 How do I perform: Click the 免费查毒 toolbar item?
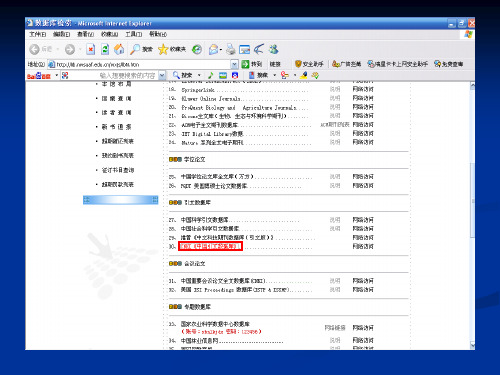(449, 64)
